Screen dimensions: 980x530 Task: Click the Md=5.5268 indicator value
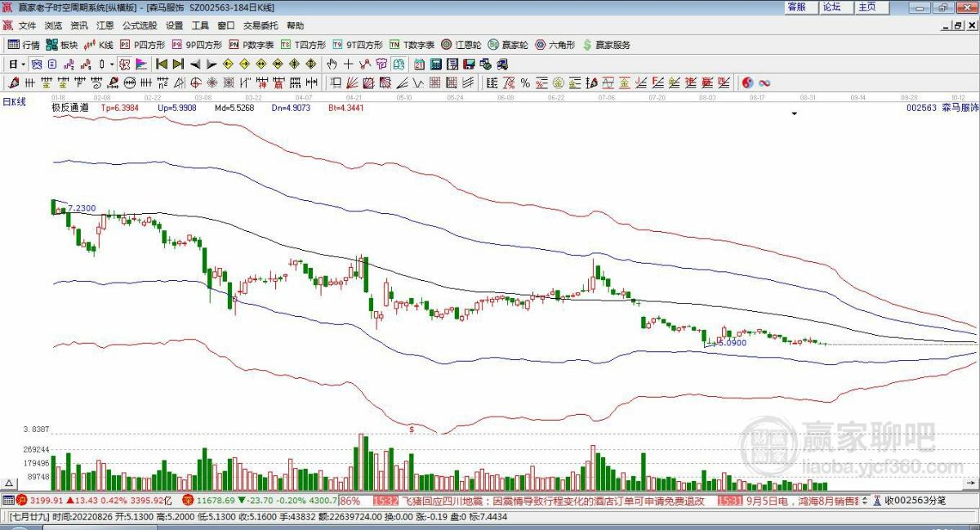click(x=234, y=107)
